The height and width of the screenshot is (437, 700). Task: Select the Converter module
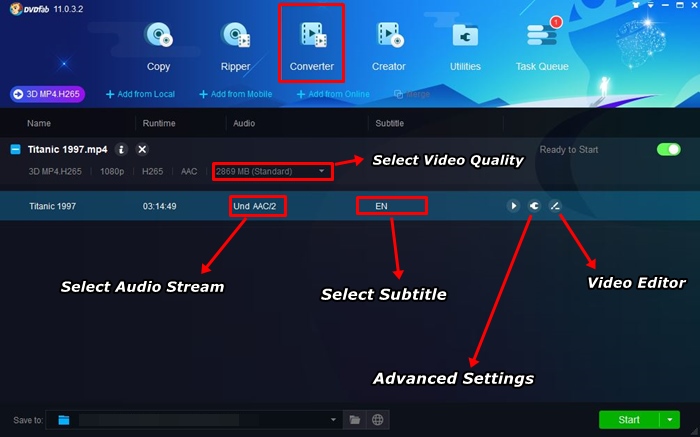click(x=312, y=46)
